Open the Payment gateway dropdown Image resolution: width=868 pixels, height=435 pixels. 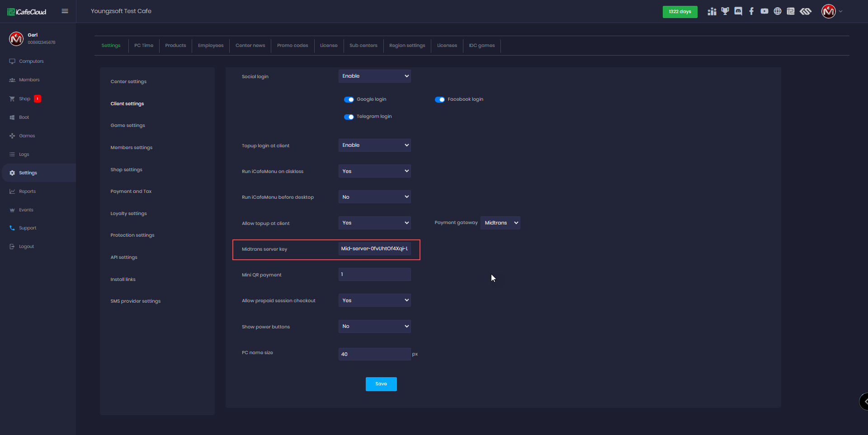pyautogui.click(x=500, y=223)
